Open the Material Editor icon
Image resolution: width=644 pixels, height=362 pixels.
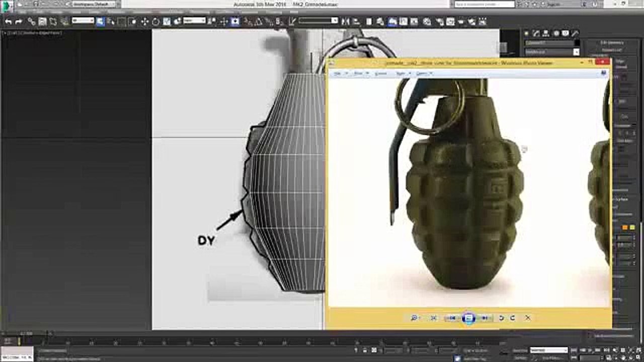(x=427, y=22)
